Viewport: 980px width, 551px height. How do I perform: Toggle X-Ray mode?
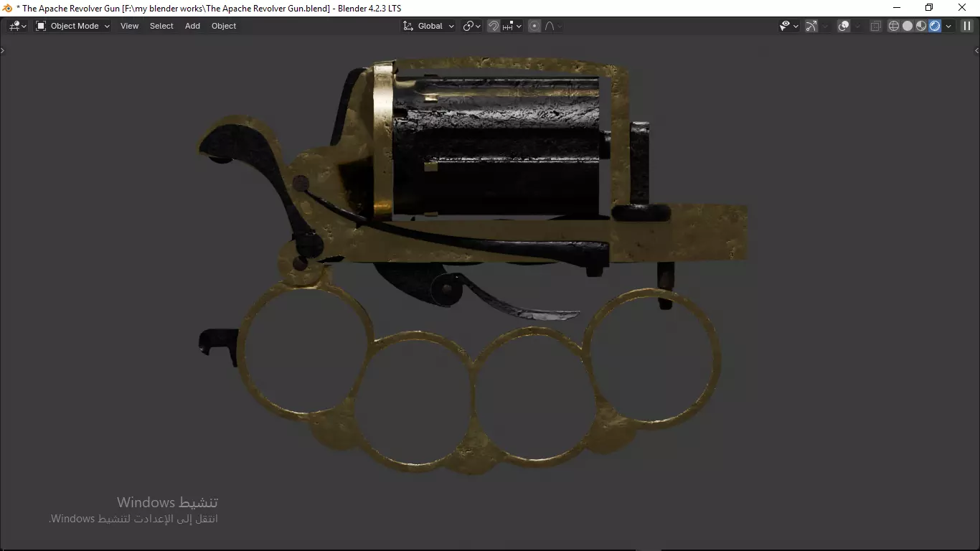pyautogui.click(x=875, y=26)
